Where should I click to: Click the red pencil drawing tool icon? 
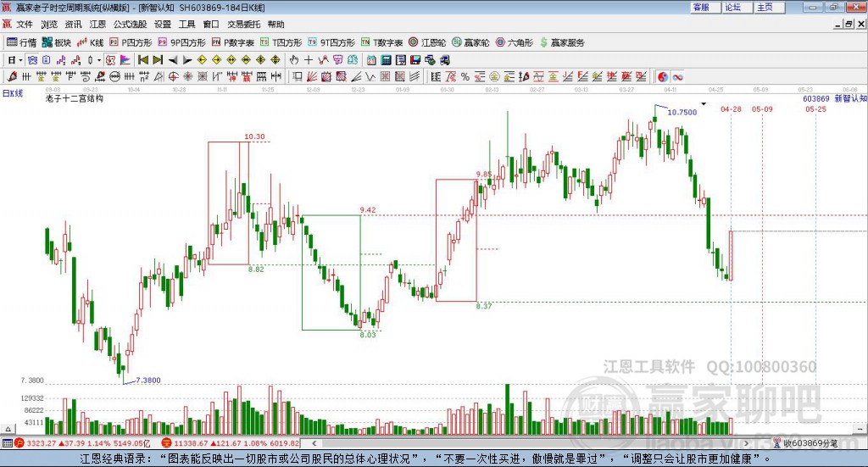(x=12, y=76)
